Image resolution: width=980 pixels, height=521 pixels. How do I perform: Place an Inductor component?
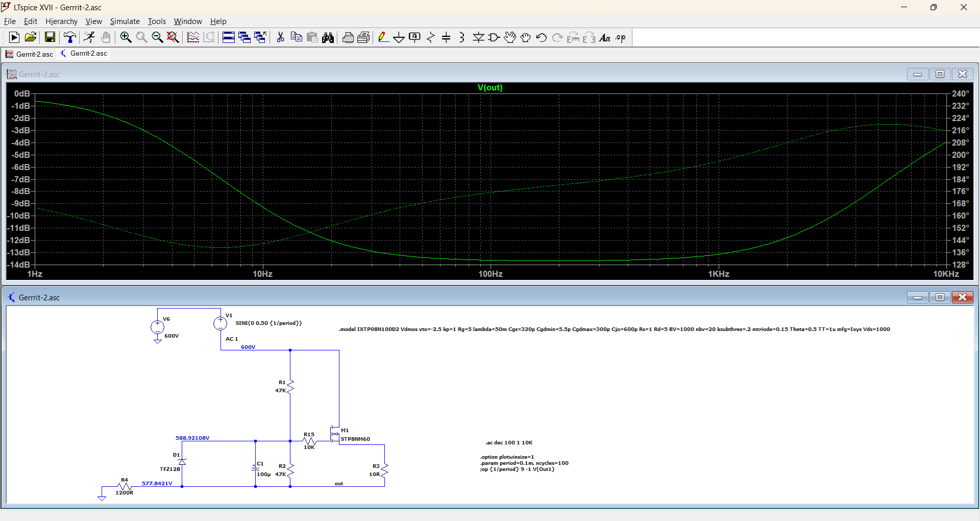click(462, 37)
